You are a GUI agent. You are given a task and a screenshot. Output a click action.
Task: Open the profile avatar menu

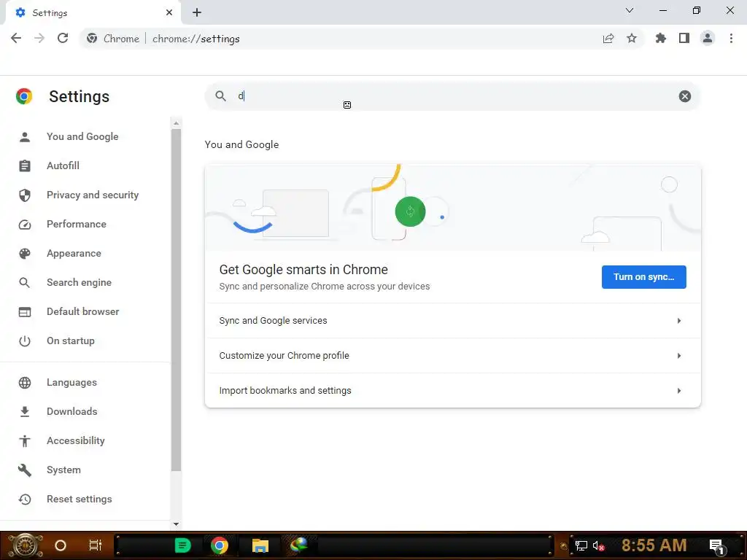[x=708, y=38]
